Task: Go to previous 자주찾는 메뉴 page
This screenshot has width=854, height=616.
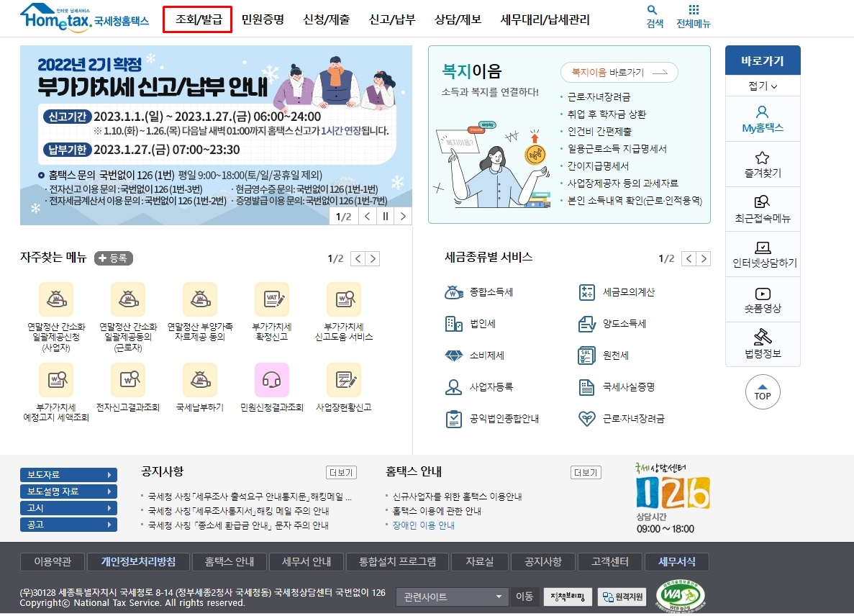Action: [358, 259]
